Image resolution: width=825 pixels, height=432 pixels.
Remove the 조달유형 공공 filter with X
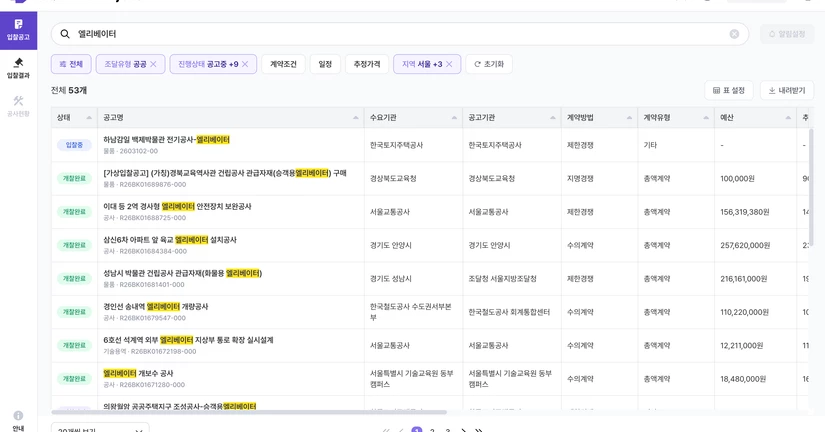[153, 64]
